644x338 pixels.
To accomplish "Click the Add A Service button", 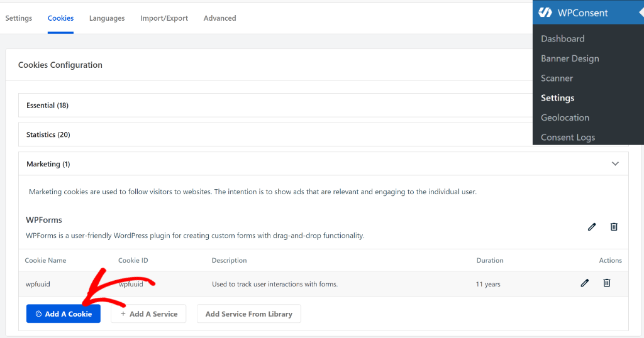I will click(x=148, y=313).
